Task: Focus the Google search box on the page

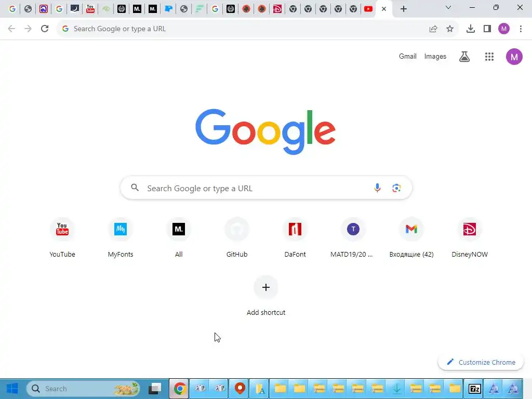Action: click(266, 188)
